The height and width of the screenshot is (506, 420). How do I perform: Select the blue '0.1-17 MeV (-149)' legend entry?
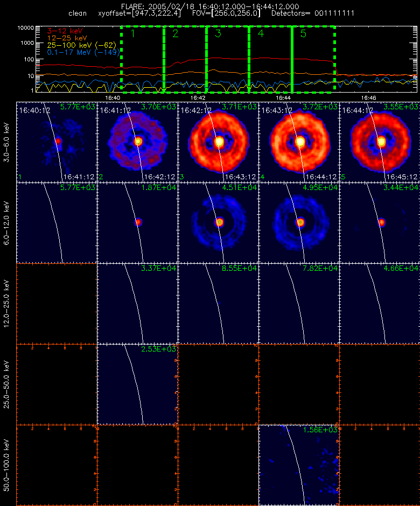83,52
